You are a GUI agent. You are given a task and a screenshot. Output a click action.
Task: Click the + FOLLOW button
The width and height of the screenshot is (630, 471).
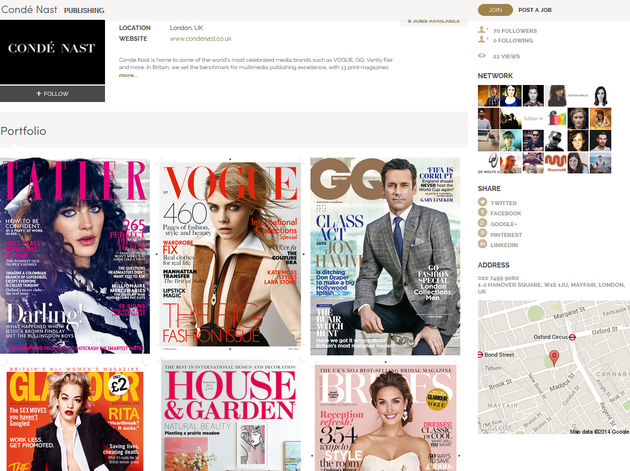click(52, 94)
